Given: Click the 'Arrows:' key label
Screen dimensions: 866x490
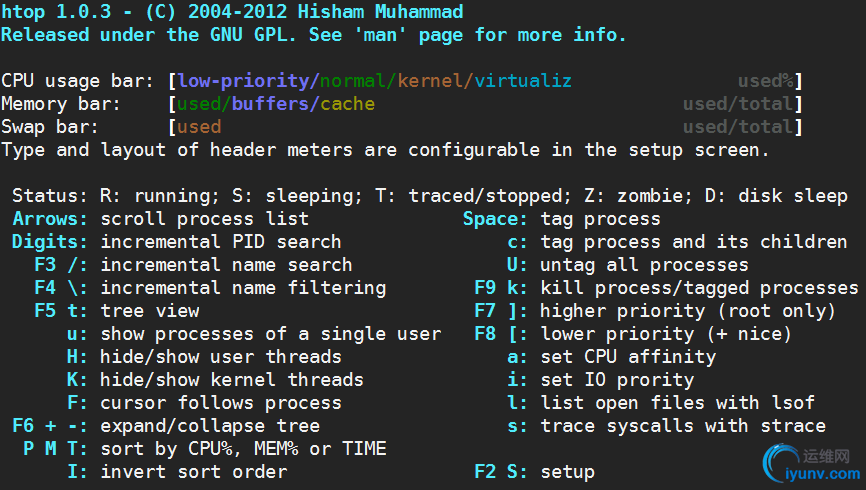Looking at the screenshot, I should [50, 219].
